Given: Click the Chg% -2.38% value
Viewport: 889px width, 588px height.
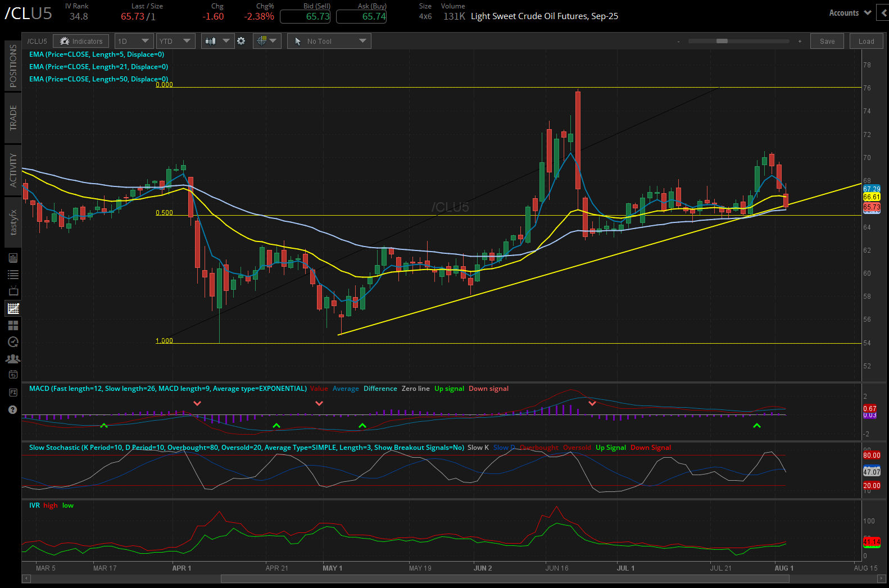Looking at the screenshot, I should [259, 17].
